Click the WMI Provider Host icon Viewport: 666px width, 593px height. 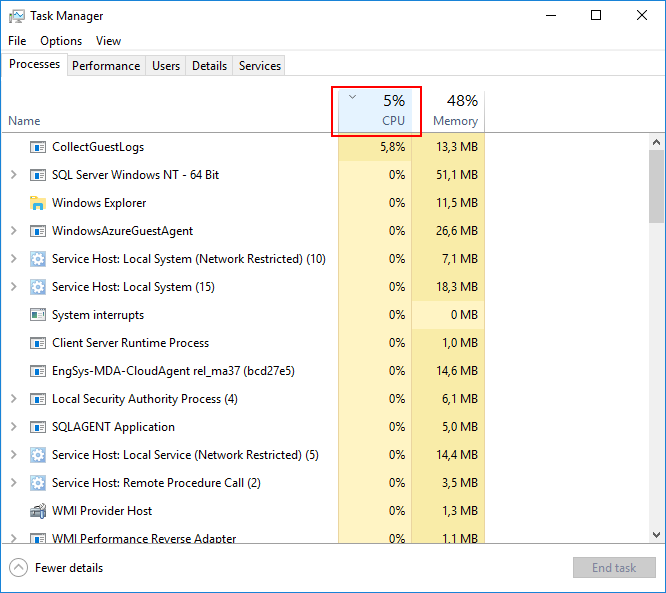[38, 511]
